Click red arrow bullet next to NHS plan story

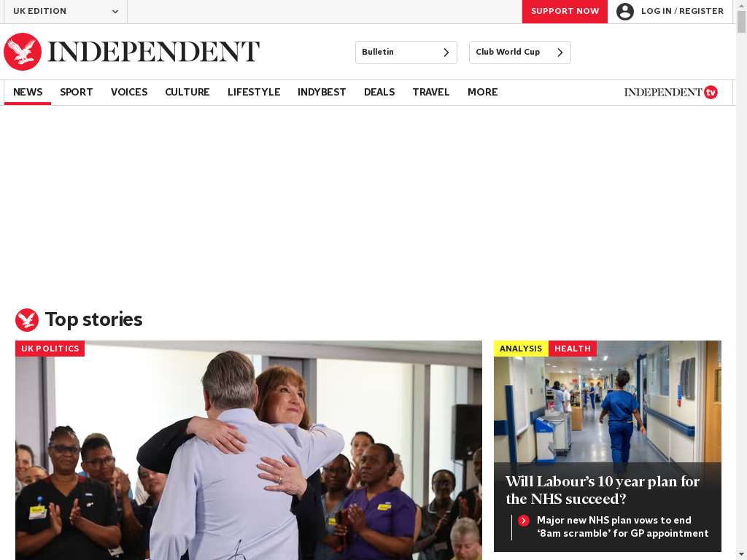pyautogui.click(x=524, y=521)
